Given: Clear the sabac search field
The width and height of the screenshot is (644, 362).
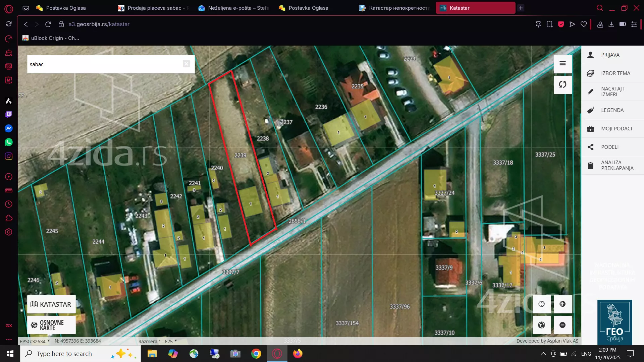Looking at the screenshot, I should coord(186,64).
